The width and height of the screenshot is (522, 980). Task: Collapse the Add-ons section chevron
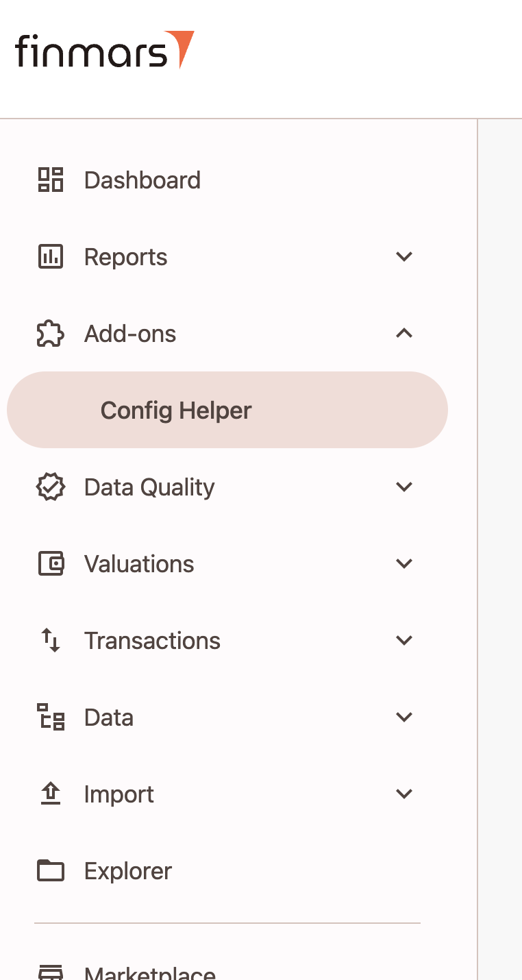coord(404,334)
